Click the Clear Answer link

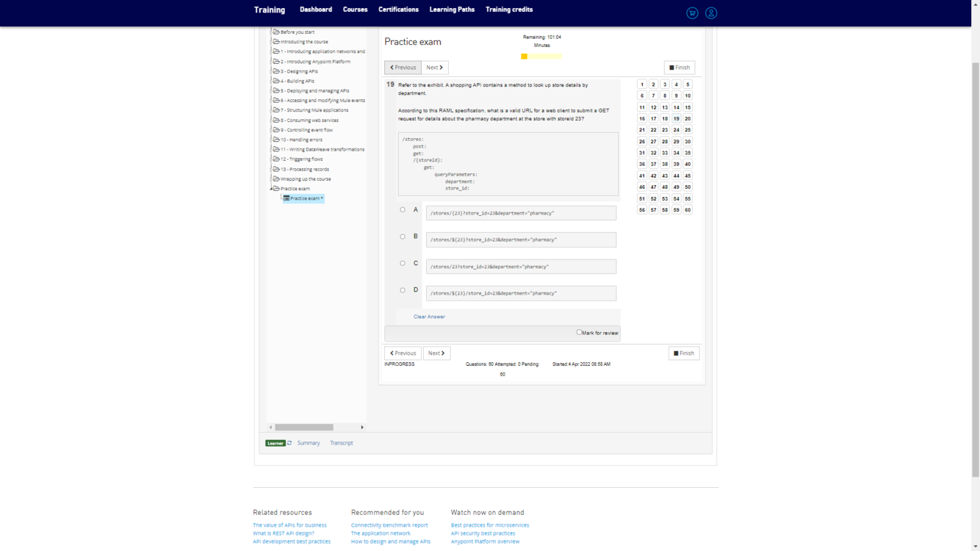(429, 317)
